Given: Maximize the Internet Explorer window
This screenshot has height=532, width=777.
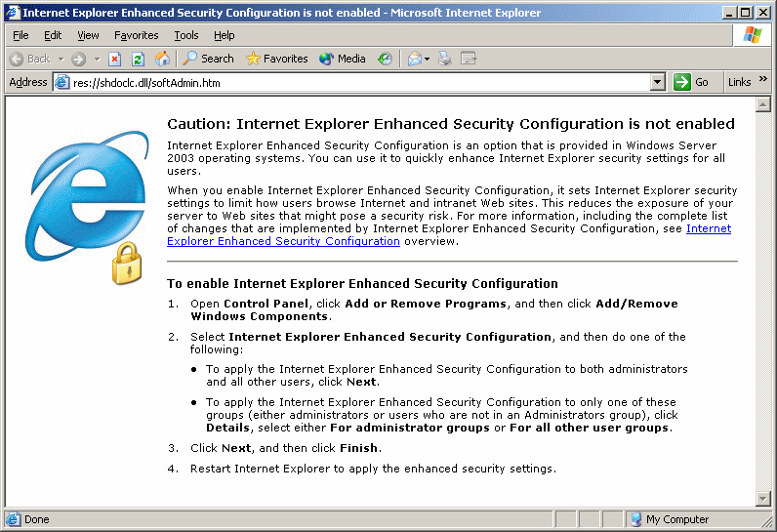Looking at the screenshot, I should point(745,13).
